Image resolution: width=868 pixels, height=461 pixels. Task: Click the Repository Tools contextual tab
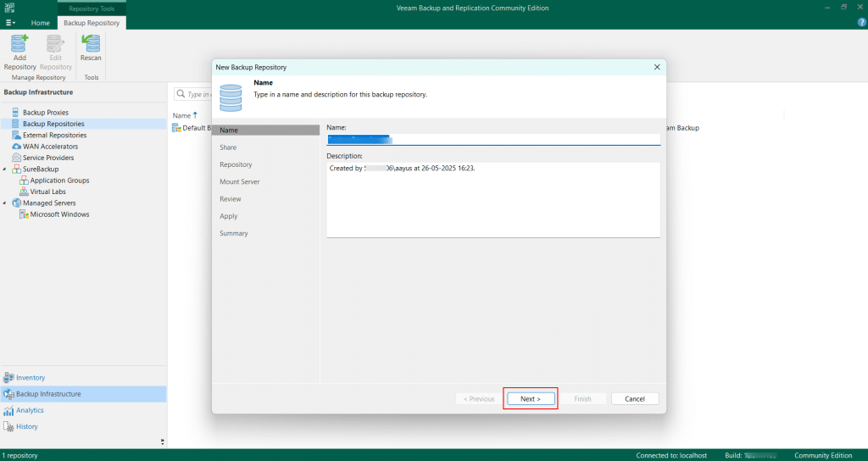click(92, 8)
